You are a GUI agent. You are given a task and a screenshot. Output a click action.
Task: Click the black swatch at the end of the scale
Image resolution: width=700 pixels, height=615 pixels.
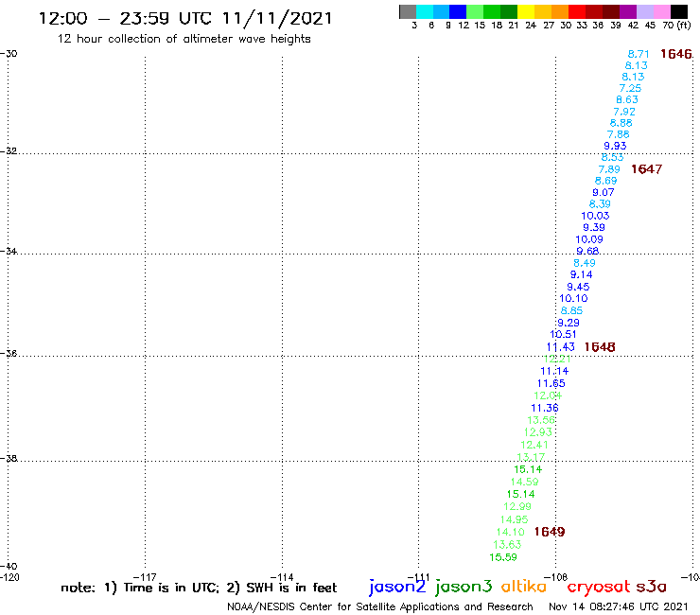click(679, 11)
